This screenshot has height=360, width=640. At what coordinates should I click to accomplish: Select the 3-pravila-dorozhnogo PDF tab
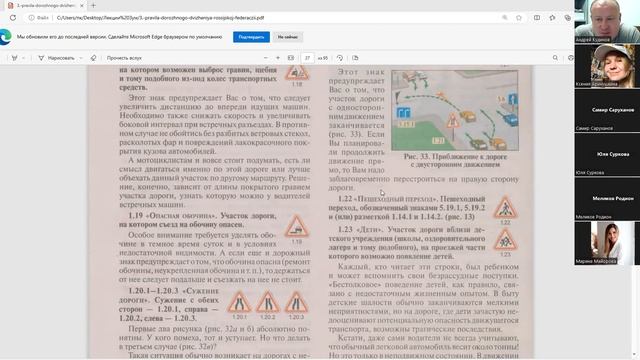(x=46, y=6)
